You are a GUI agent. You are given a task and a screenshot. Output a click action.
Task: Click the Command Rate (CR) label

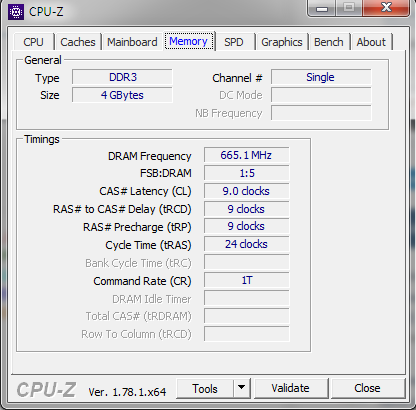click(142, 281)
